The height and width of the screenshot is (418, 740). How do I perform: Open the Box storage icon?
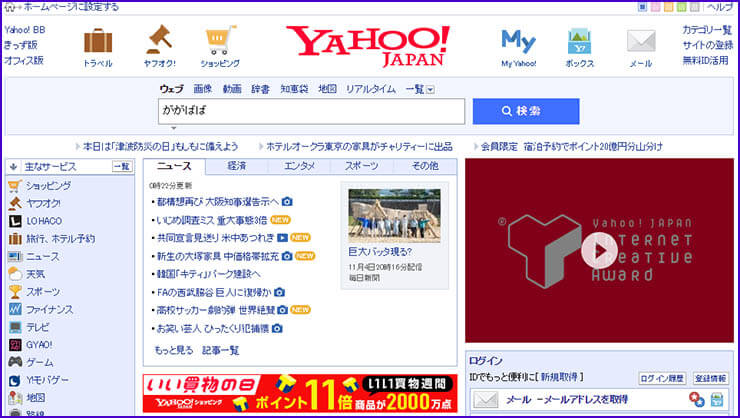[x=579, y=41]
